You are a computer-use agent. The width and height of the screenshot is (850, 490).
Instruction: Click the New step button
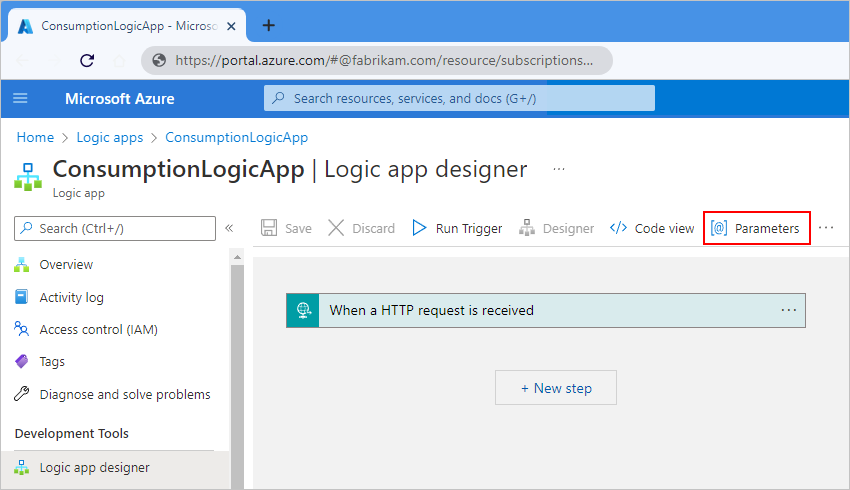556,388
